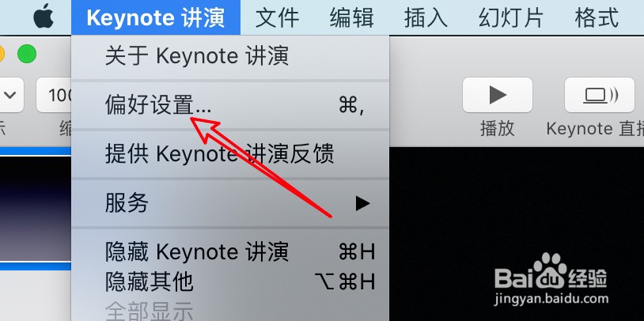Choose 隐藏 Keynote 讲演 menu item
644x321 pixels.
click(x=230, y=252)
